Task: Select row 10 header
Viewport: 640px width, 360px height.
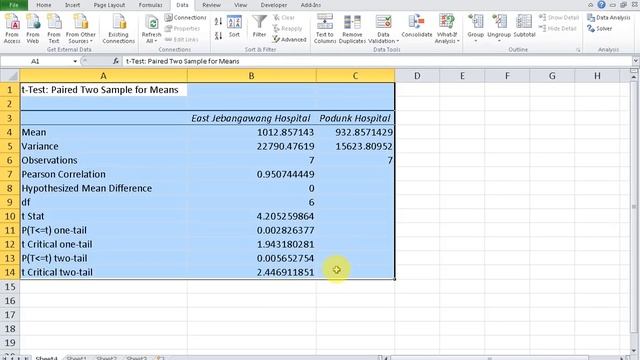Action: (x=10, y=216)
